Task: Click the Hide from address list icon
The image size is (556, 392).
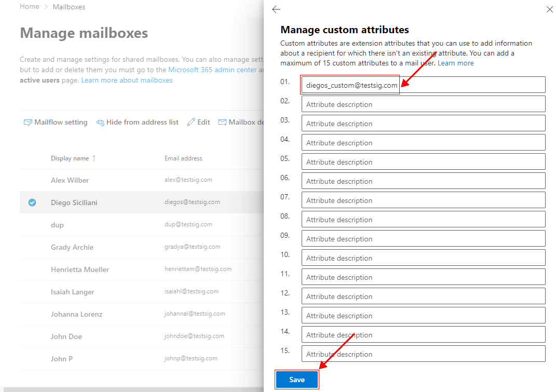Action: pos(100,123)
